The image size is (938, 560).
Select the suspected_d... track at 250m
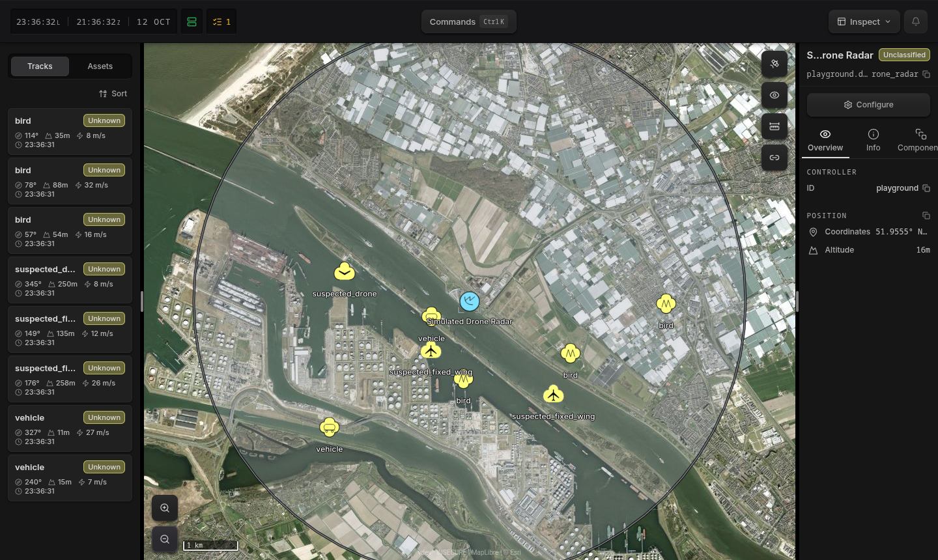click(70, 280)
